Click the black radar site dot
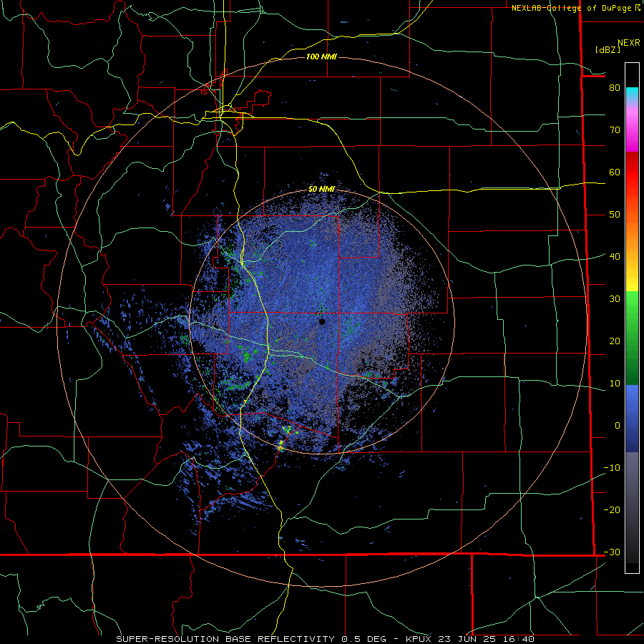 tap(322, 321)
